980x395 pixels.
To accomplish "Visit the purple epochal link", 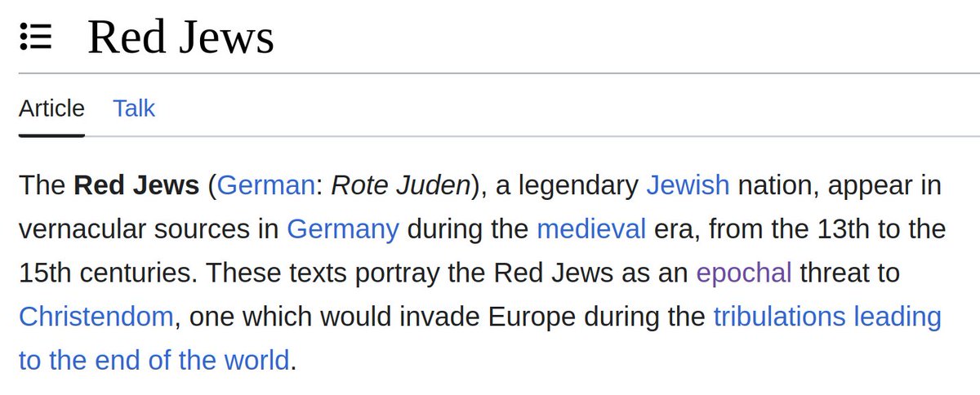I will (x=744, y=272).
